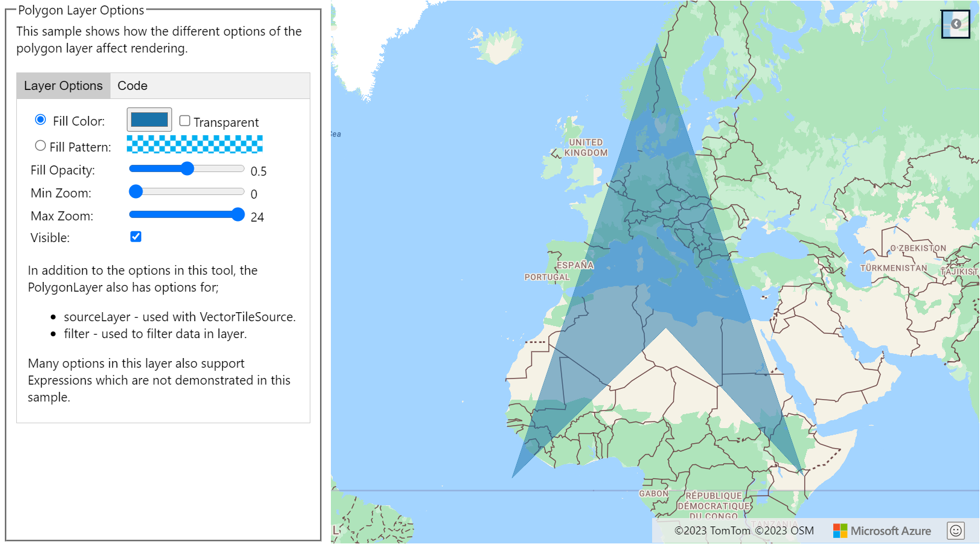The image size is (980, 544).
Task: Click the filter bullet text
Action: coord(155,334)
